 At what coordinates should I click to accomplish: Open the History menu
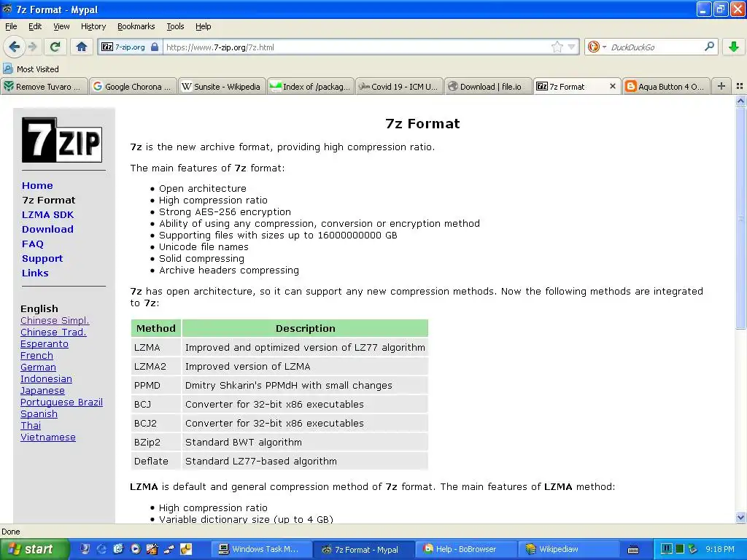pyautogui.click(x=93, y=26)
